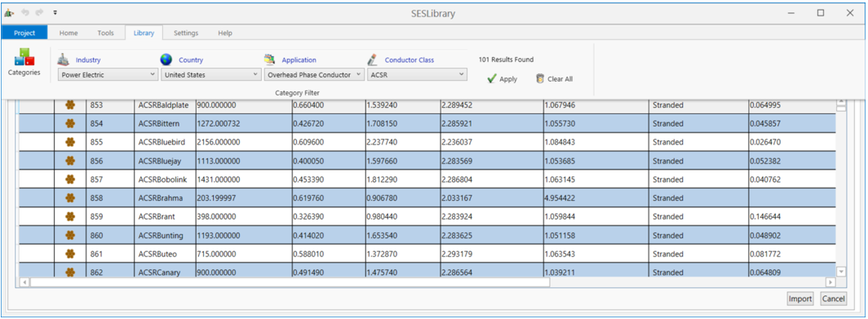The image size is (868, 319).
Task: Click the conductor icon in row 855
Action: (70, 142)
